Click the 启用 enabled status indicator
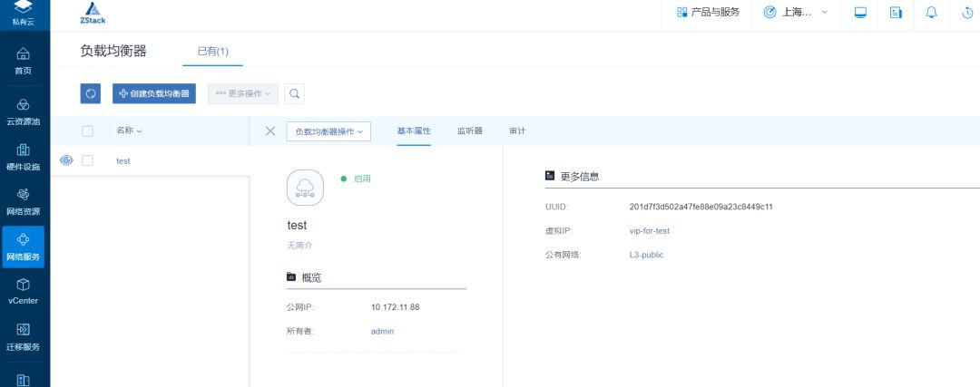The image size is (980, 387). click(356, 179)
